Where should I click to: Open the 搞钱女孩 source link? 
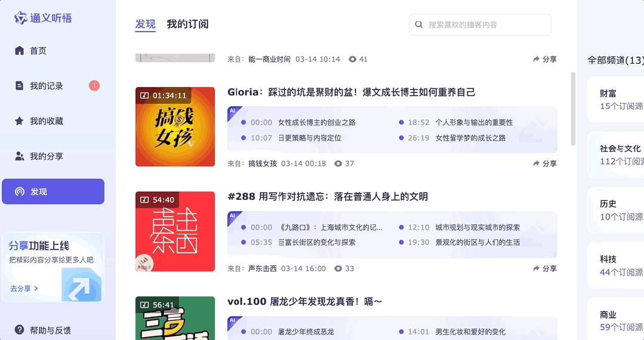(263, 163)
